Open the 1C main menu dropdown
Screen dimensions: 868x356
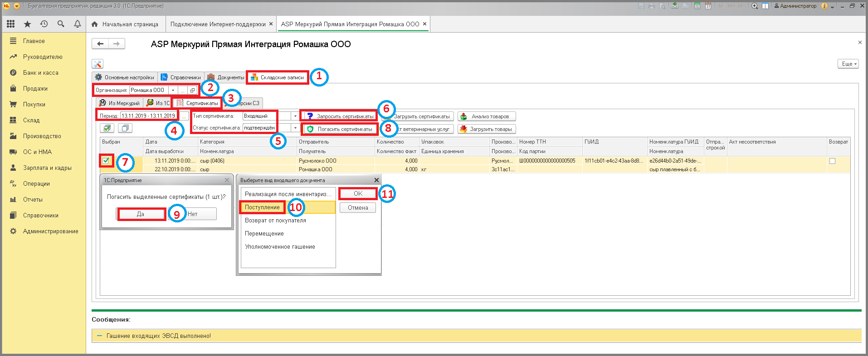(17, 6)
